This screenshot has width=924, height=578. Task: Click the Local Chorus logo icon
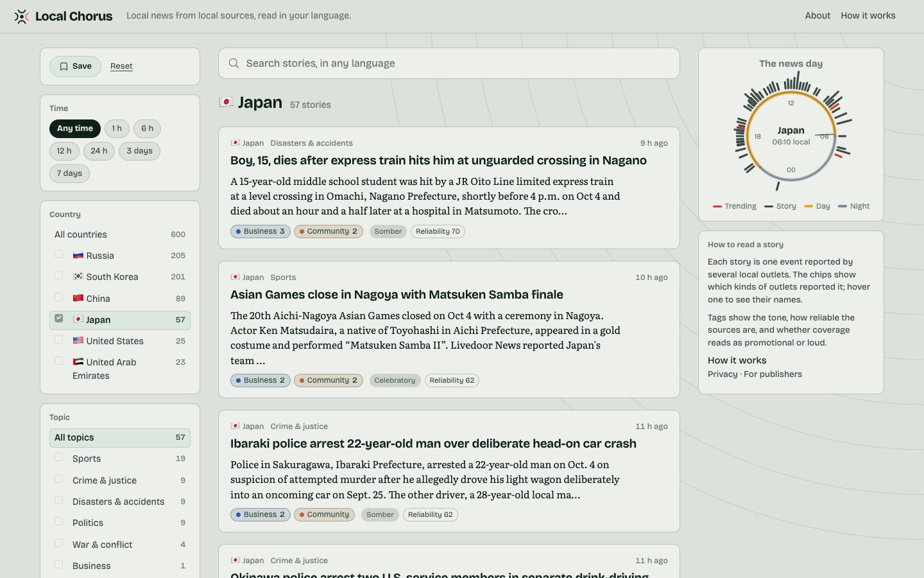click(x=22, y=16)
